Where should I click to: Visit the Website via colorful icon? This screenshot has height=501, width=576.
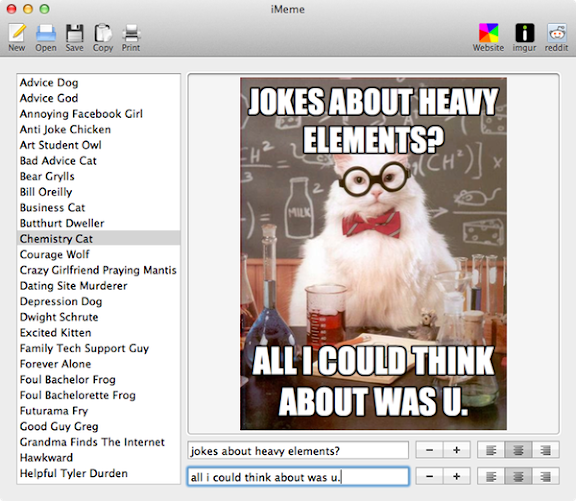(488, 37)
